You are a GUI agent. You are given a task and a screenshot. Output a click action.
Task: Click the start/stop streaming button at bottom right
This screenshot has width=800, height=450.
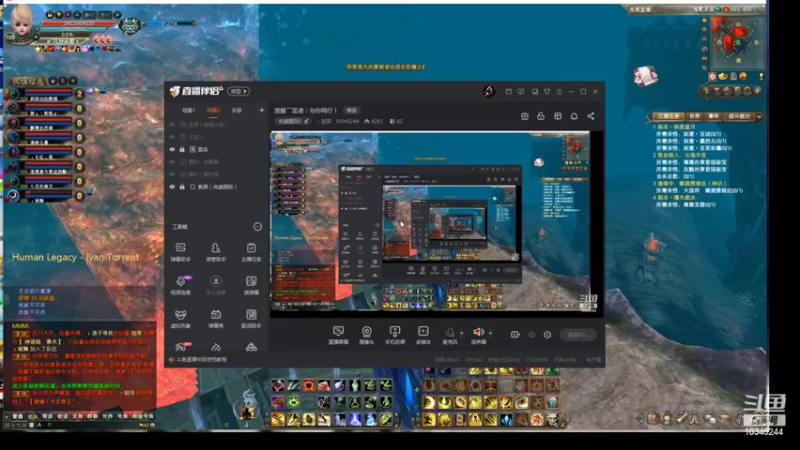[x=578, y=335]
